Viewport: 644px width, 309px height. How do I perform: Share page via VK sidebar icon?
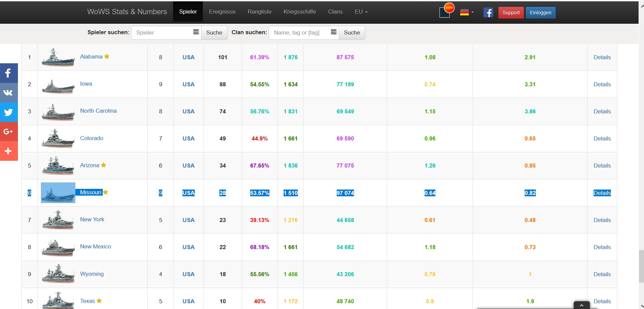9,92
